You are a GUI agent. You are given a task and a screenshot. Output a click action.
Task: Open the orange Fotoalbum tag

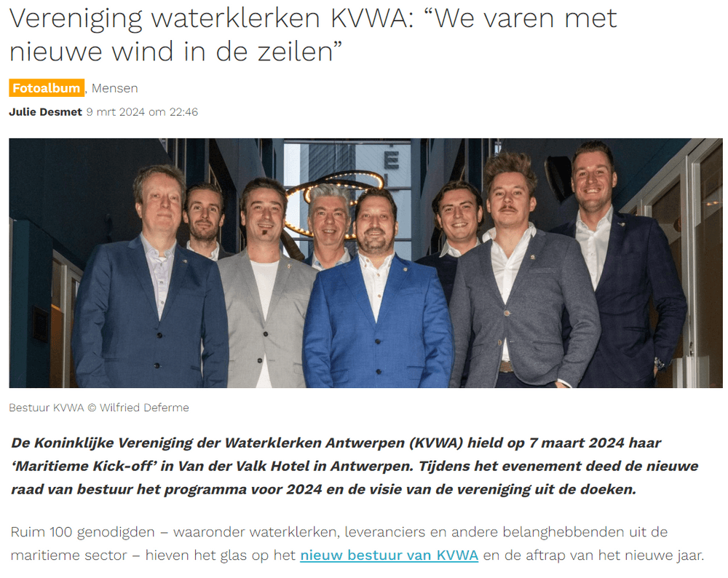[47, 88]
